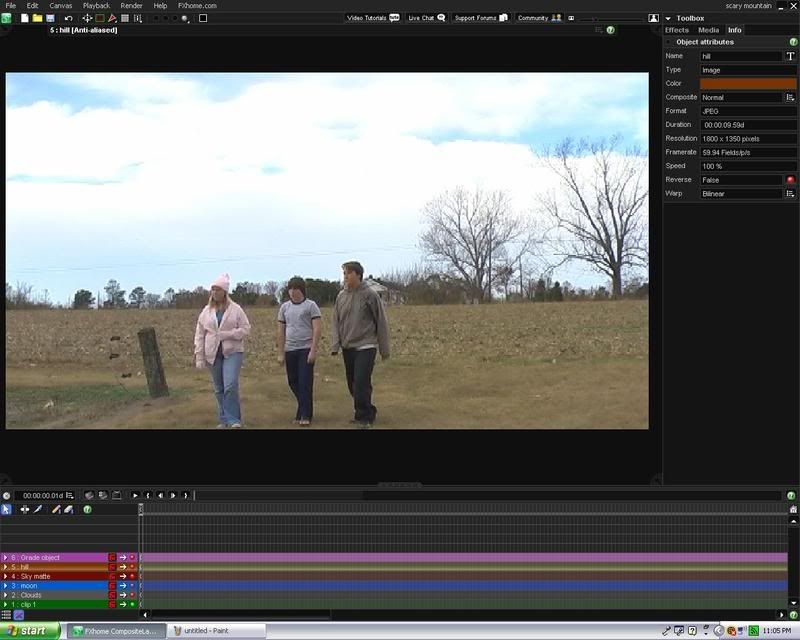The width and height of the screenshot is (800, 640).
Task: Switch to the Effects tab
Action: point(677,30)
